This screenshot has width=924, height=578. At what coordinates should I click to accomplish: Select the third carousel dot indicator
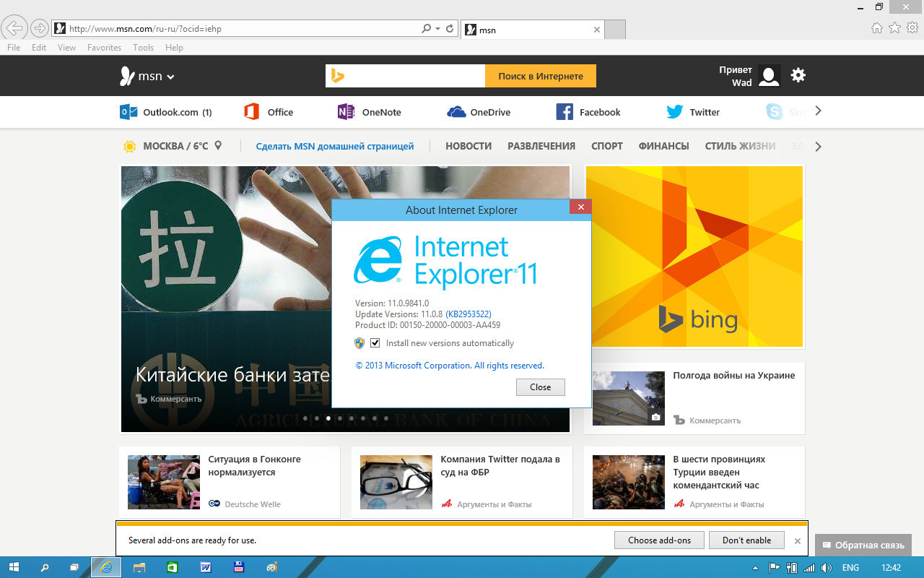tap(328, 418)
